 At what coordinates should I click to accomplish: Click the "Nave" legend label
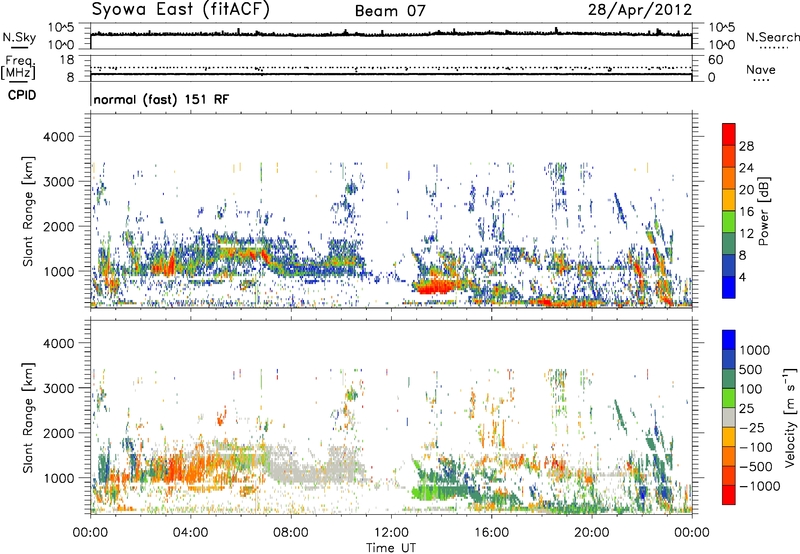tap(761, 69)
